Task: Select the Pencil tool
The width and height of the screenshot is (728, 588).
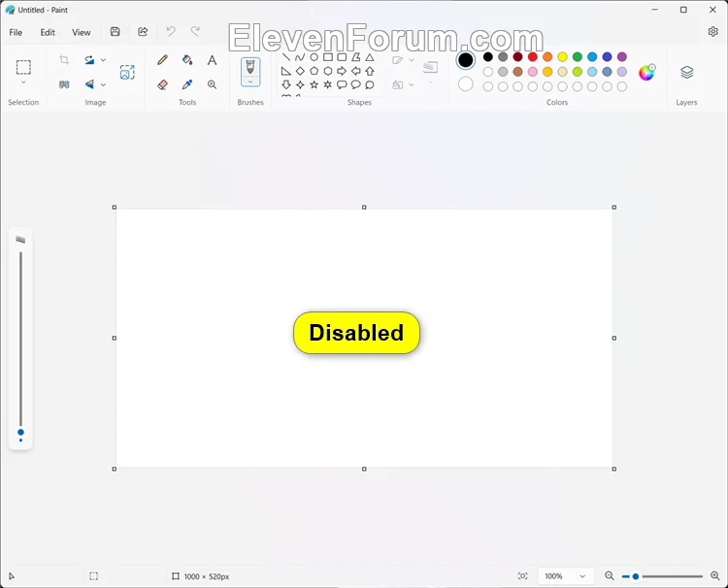Action: [162, 60]
